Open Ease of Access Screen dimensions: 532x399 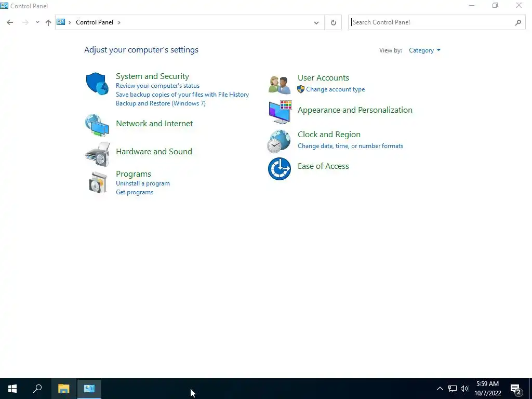(323, 166)
